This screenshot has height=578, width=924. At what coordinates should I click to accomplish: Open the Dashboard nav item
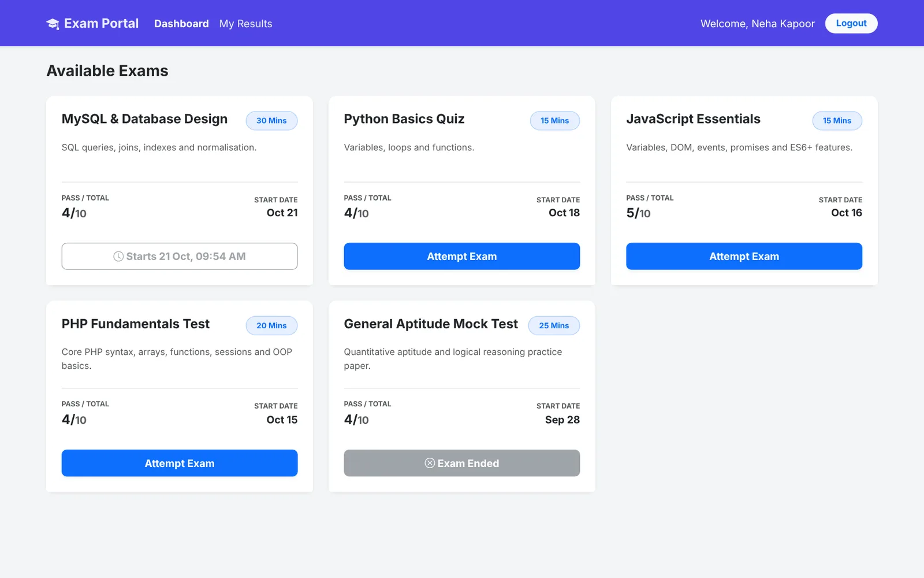tap(181, 24)
